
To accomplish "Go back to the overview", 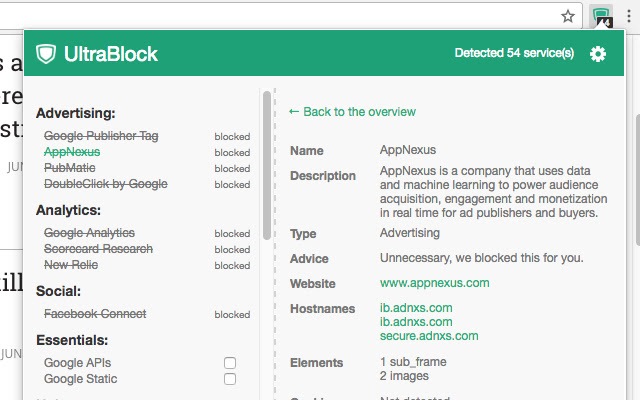I will point(352,112).
